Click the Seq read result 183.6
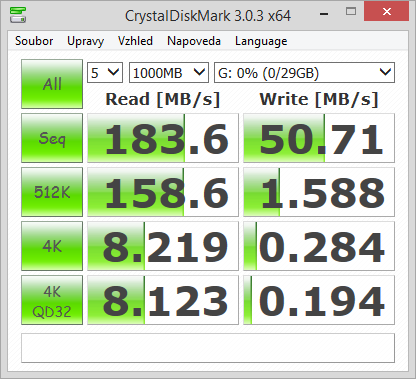Viewport: 416px width, 379px height. click(163, 138)
